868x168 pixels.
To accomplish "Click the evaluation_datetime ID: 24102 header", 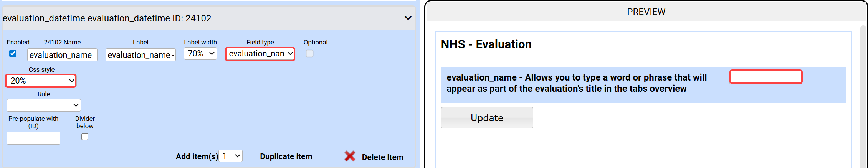I will 107,18.
